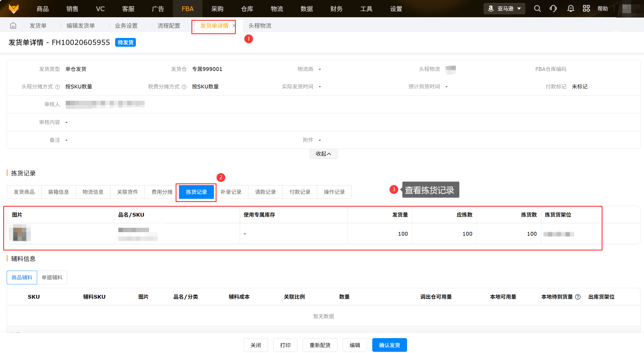Open the search magnifier icon
The height and width of the screenshot is (353, 644).
tap(537, 8)
